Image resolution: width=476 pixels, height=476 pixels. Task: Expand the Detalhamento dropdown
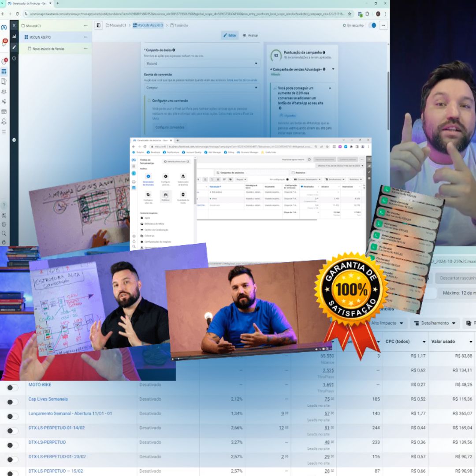(x=434, y=323)
